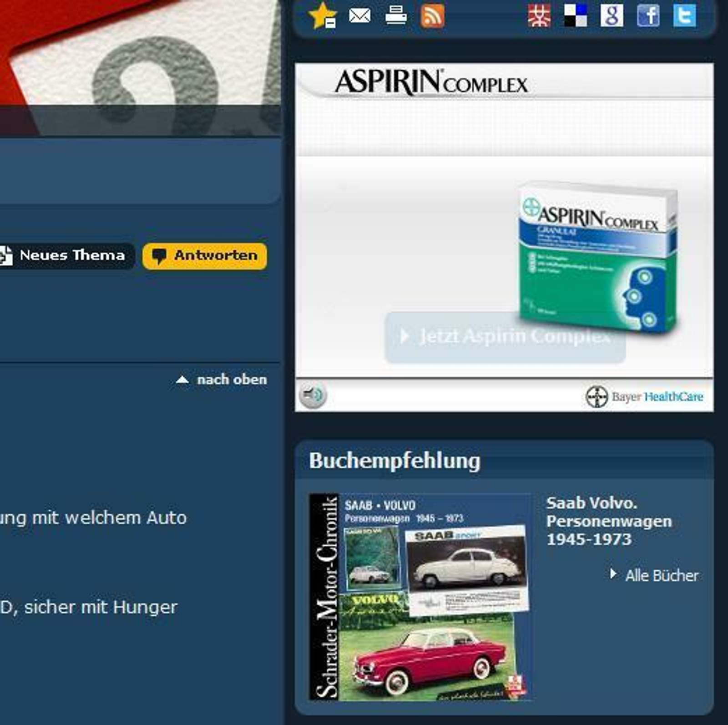Click the Aspirin Complex ad header logo
The image size is (728, 725).
click(x=431, y=82)
